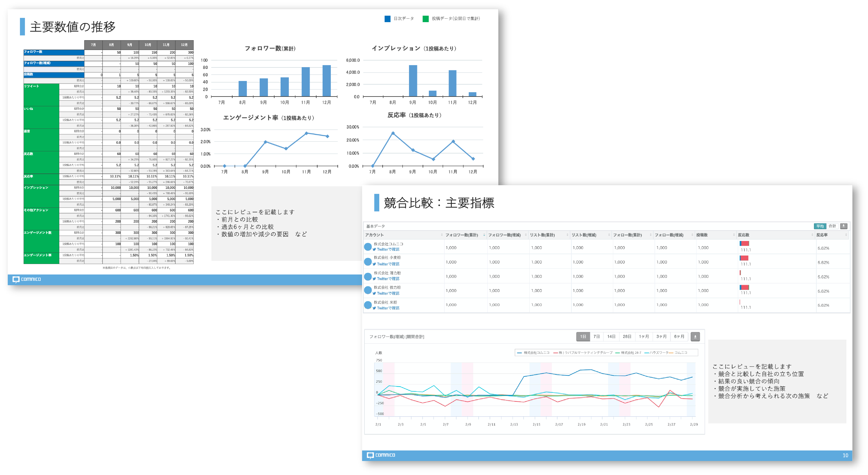868x475 pixels.
Task: Sort by 投稿数 column
Action: pos(716,235)
